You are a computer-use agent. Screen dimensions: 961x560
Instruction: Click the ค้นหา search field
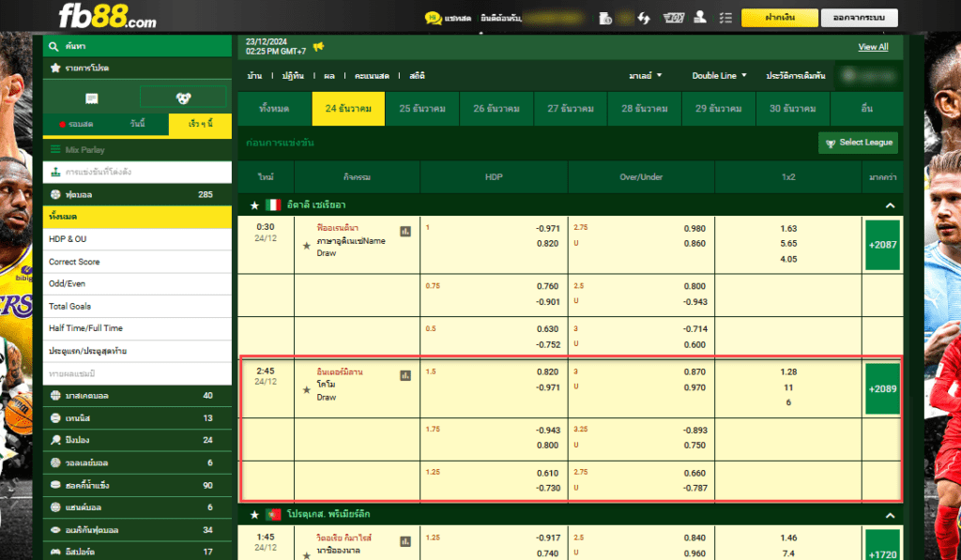click(x=137, y=46)
